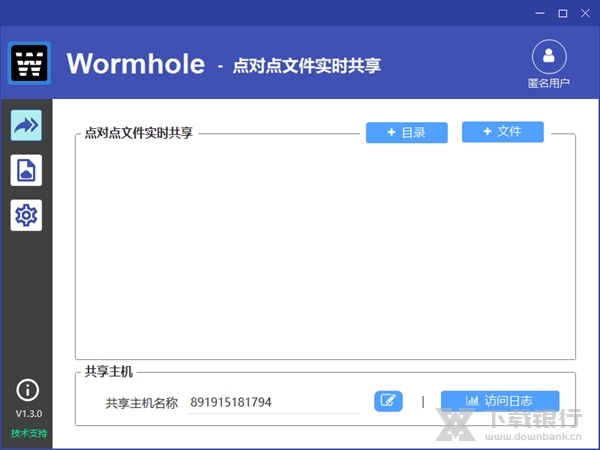Click the V1.3.0 version text
Viewport: 600px width, 450px height.
(29, 414)
